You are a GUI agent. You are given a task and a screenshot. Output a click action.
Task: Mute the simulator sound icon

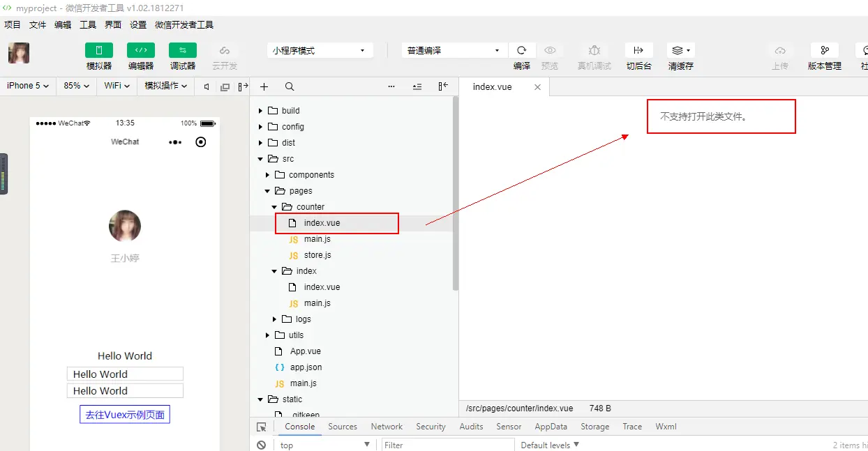click(x=206, y=86)
